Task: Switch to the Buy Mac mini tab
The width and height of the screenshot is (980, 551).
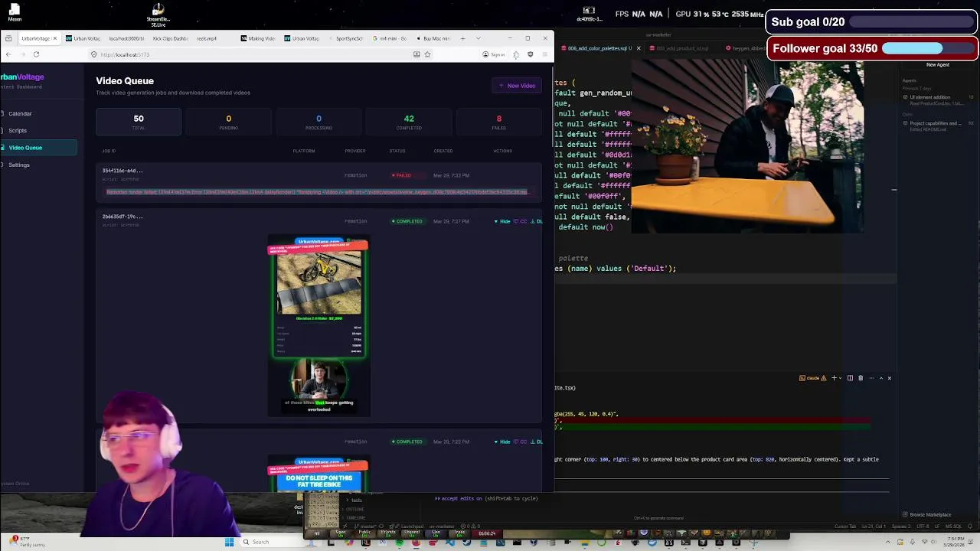Action: pos(433,38)
